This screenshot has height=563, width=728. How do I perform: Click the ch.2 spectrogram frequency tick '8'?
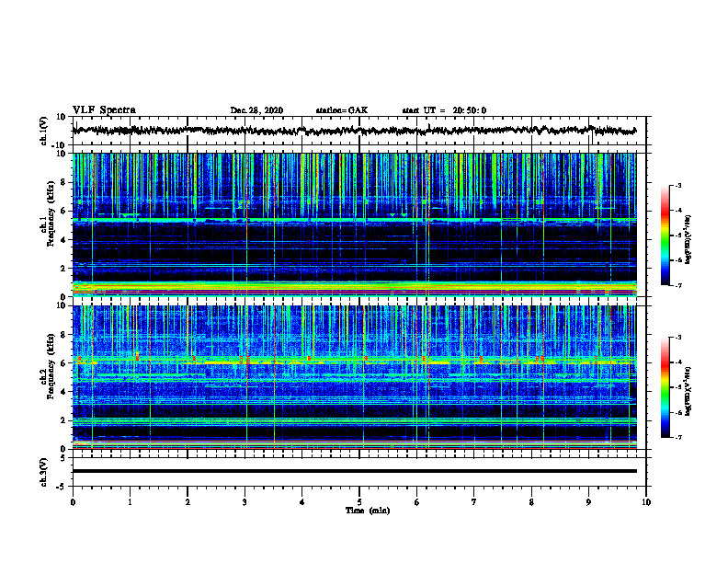click(x=63, y=335)
